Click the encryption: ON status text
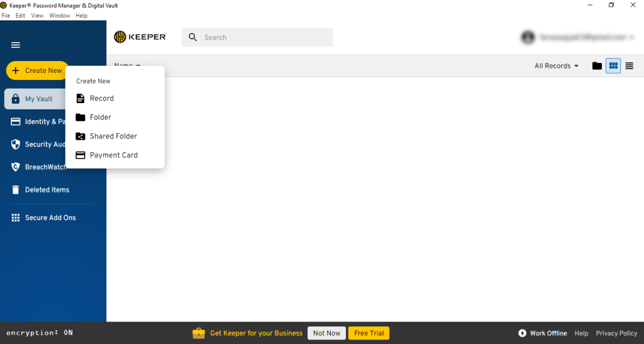 40,333
